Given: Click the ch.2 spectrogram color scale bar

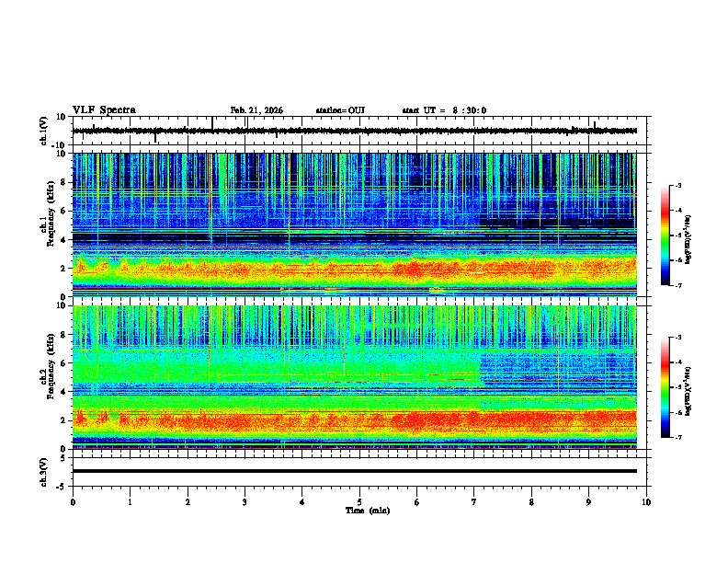Looking at the screenshot, I should click(665, 387).
